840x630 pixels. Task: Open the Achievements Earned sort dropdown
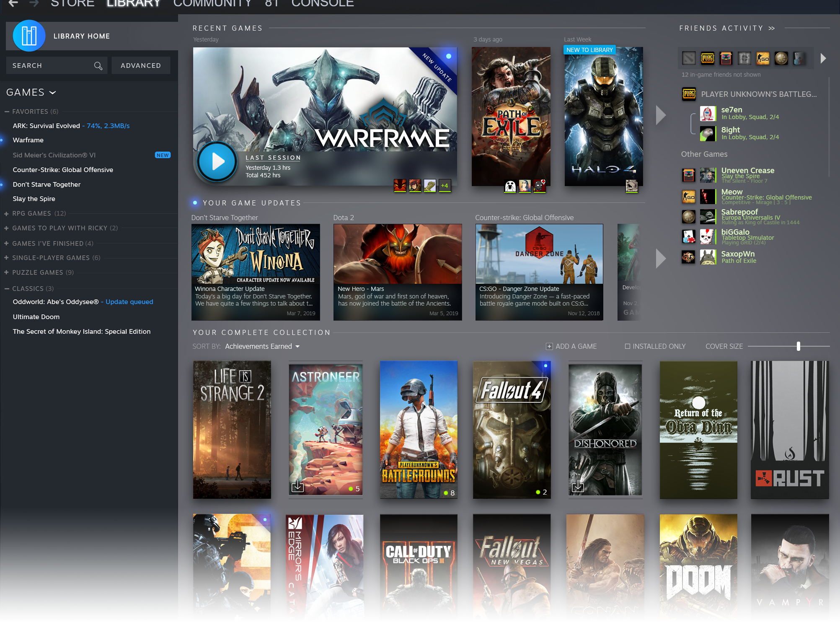click(263, 346)
